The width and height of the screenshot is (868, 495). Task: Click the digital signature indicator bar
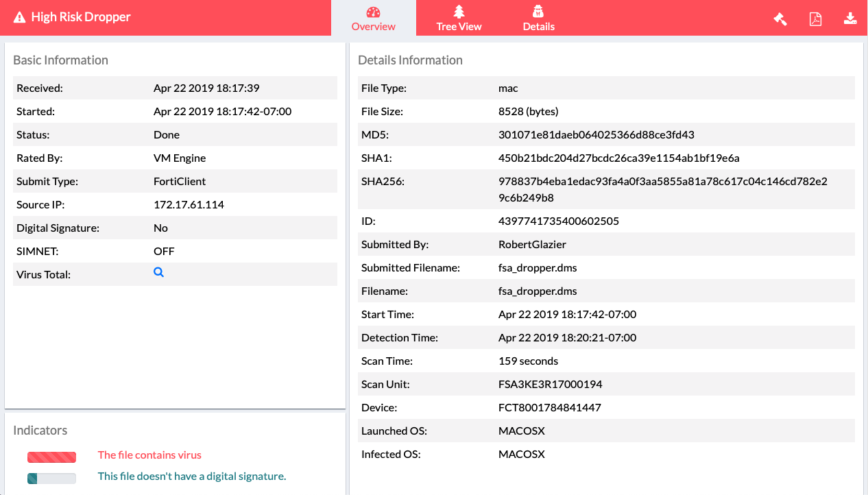[x=51, y=478]
